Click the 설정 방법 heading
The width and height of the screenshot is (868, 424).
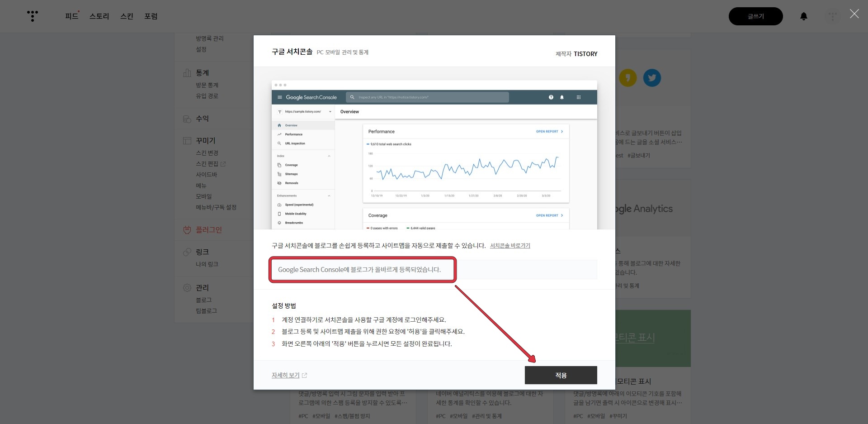click(x=284, y=306)
